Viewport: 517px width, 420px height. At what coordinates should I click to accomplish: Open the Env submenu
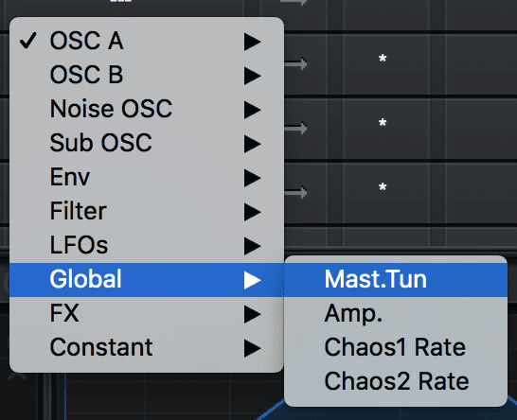click(x=147, y=178)
